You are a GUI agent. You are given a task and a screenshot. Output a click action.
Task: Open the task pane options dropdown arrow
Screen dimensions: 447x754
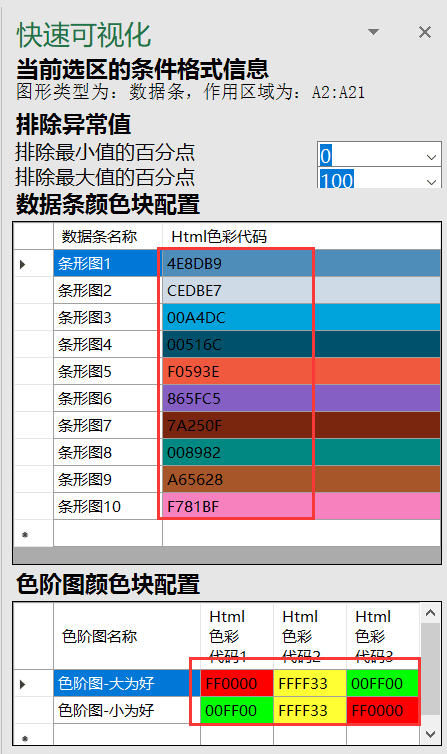(373, 32)
